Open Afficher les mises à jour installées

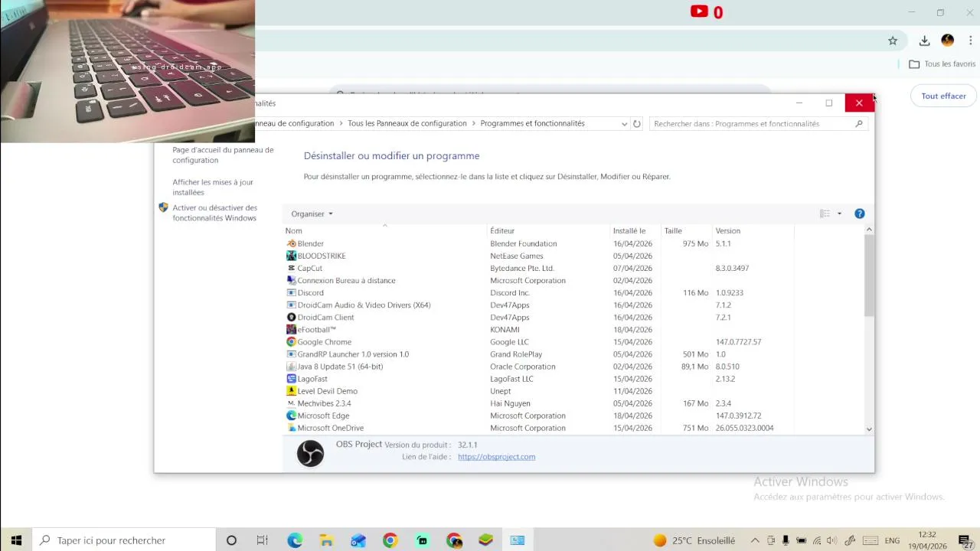coord(213,187)
